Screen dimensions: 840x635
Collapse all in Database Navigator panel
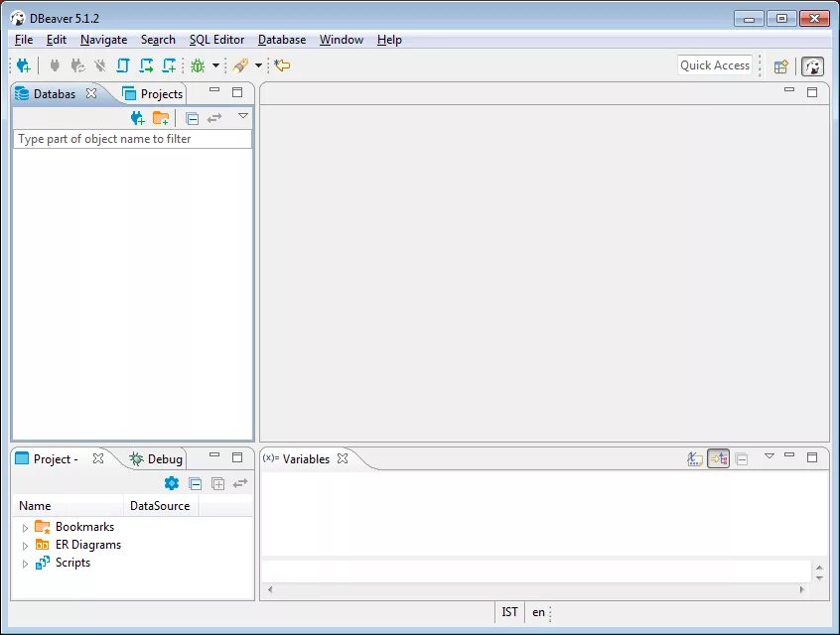point(192,118)
